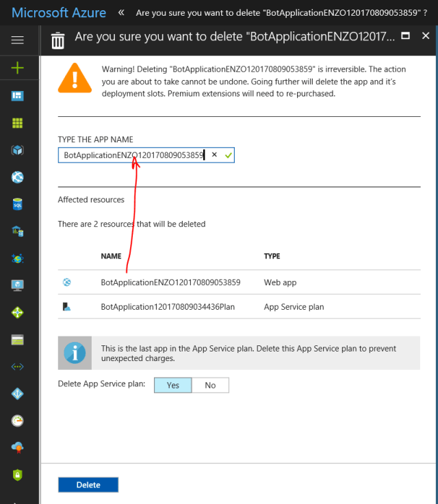Image resolution: width=438 pixels, height=504 pixels.
Task: Open Security Center green shield icon
Action: [17, 475]
